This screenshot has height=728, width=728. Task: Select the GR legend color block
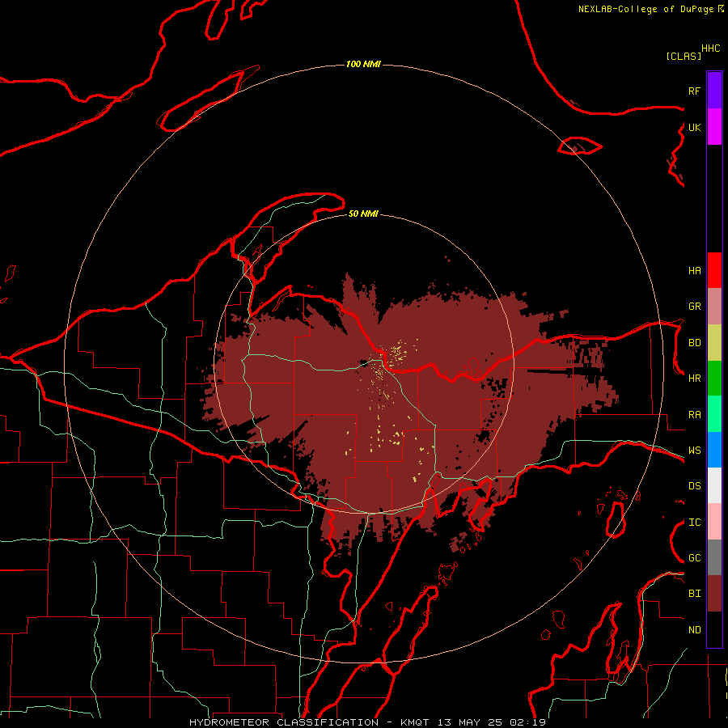(714, 307)
